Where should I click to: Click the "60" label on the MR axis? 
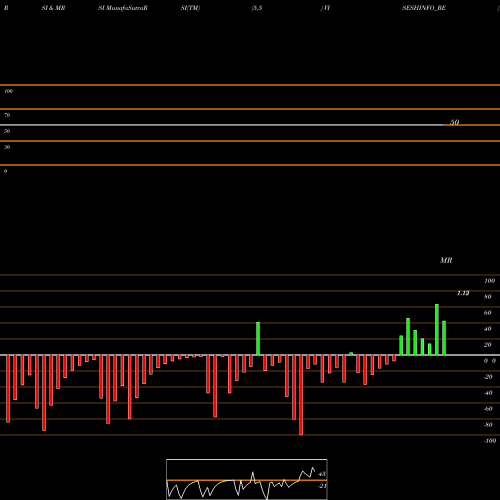click(488, 313)
